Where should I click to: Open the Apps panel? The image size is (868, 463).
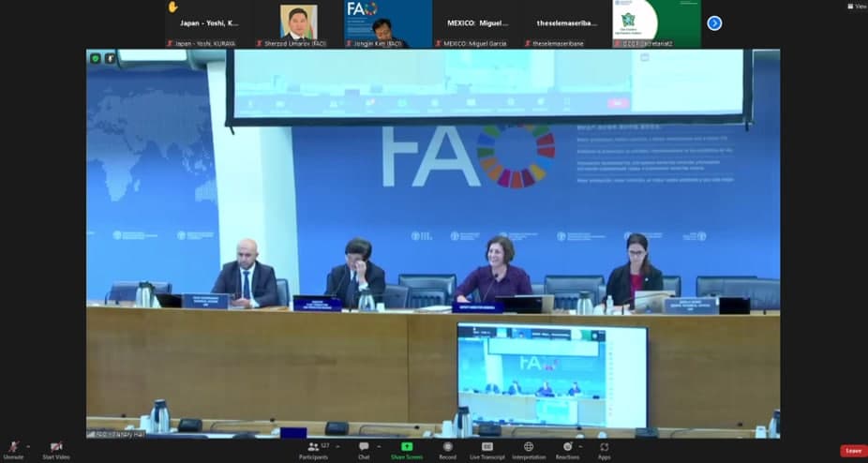[x=604, y=450]
